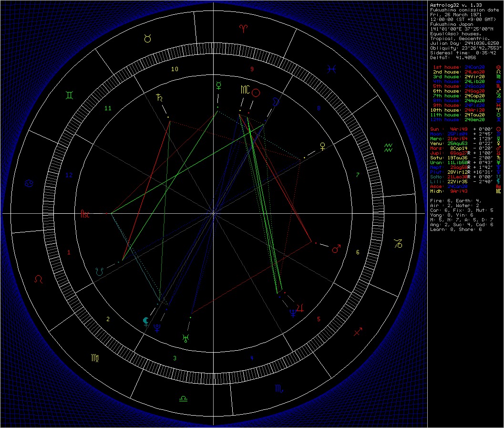This screenshot has height=428, width=504.
Task: Click the Taurus glyph in the zodiac ring
Action: (147, 39)
